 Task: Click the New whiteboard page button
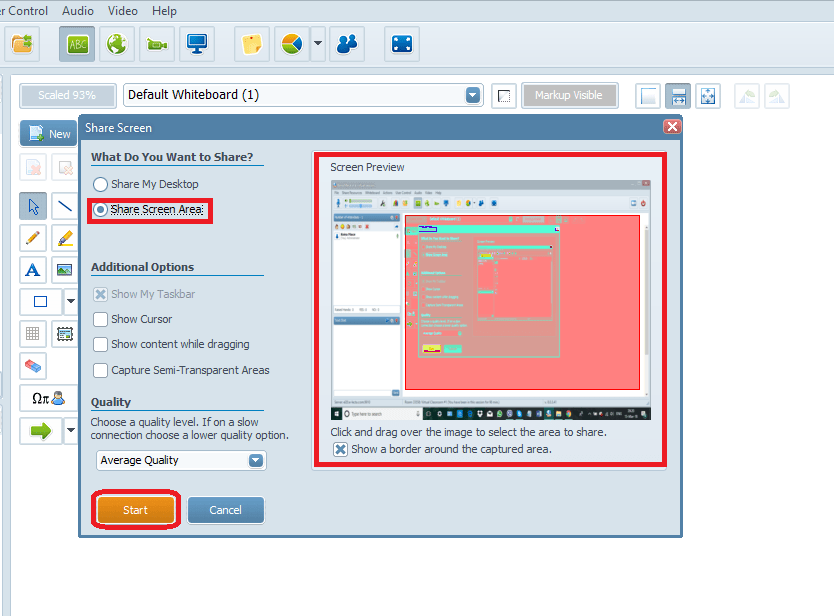coord(49,134)
